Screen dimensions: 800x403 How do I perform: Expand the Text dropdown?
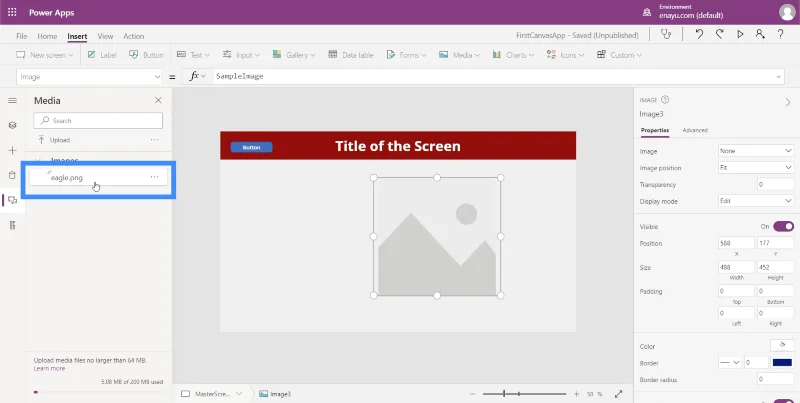click(x=193, y=55)
